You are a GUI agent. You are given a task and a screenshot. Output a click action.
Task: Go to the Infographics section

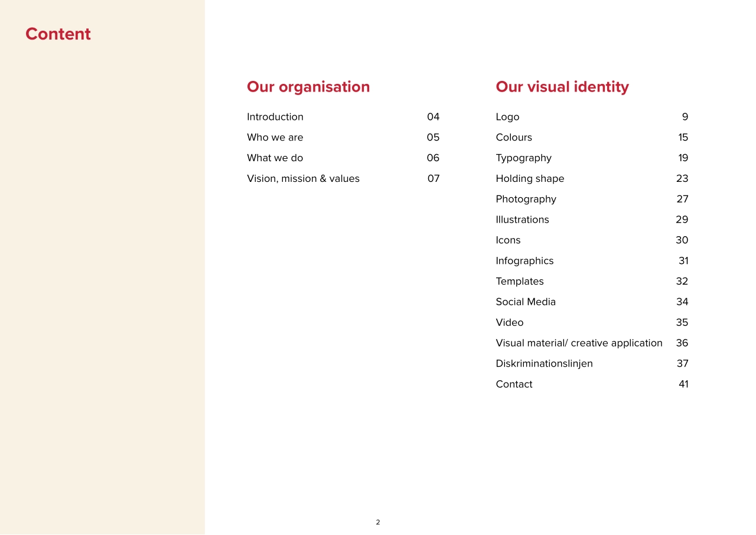tap(524, 260)
